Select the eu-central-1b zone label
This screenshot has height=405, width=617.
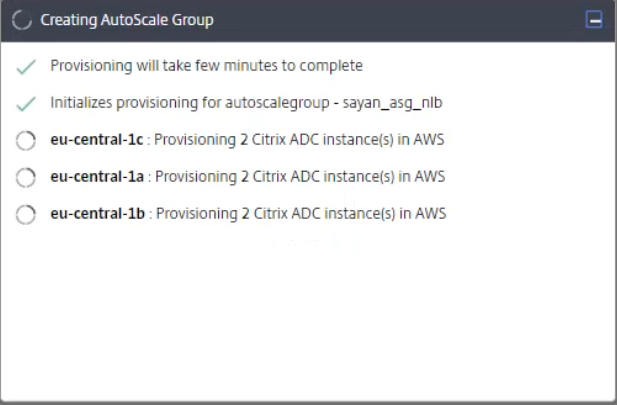(x=97, y=213)
